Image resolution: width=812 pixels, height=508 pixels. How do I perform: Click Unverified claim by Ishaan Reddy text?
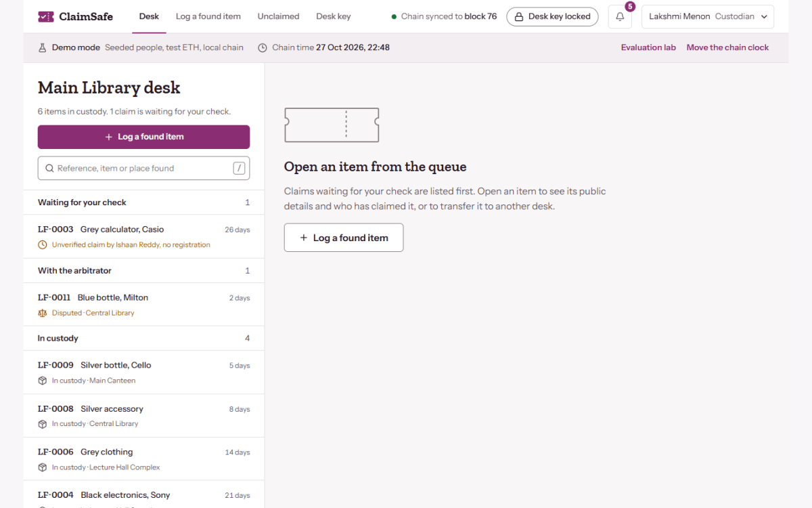click(x=131, y=245)
